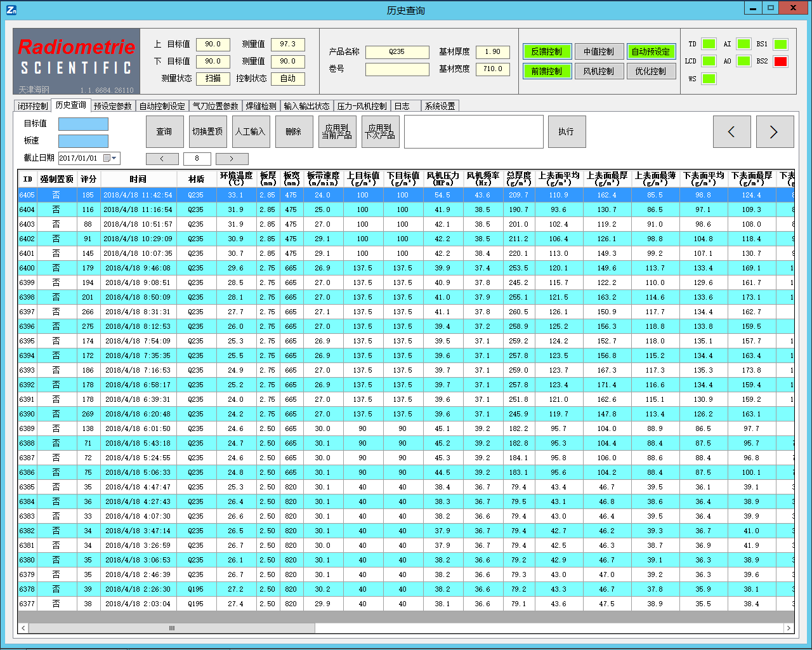Click the horizontal scrollbar right arrow

[789, 628]
